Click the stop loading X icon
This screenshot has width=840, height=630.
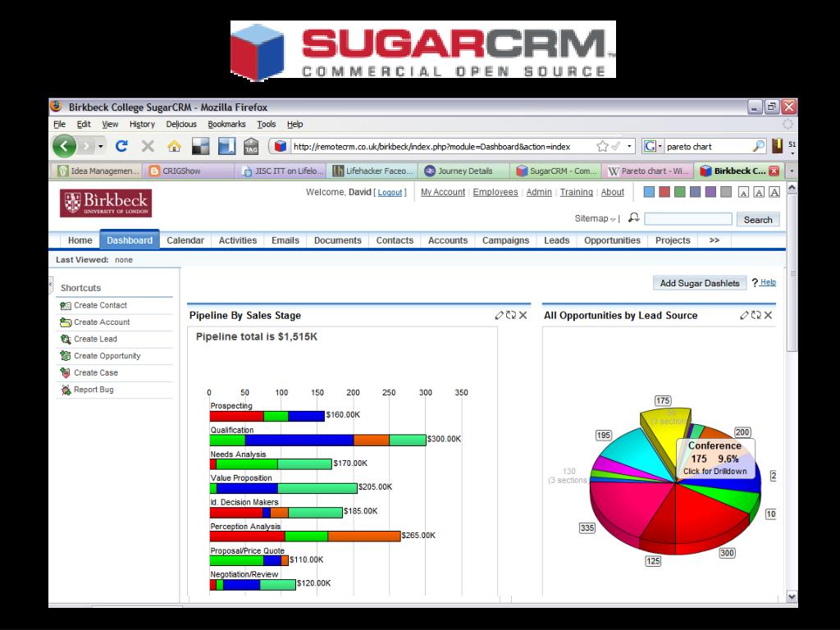coord(148,146)
